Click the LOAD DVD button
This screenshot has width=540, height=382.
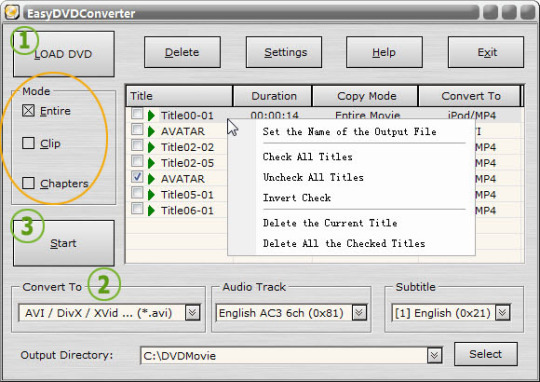pos(64,54)
